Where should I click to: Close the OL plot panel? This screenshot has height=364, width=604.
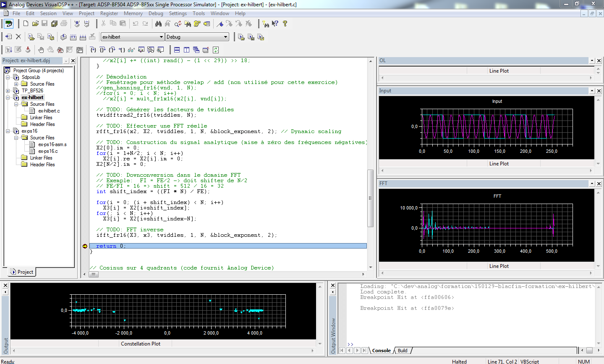click(599, 61)
